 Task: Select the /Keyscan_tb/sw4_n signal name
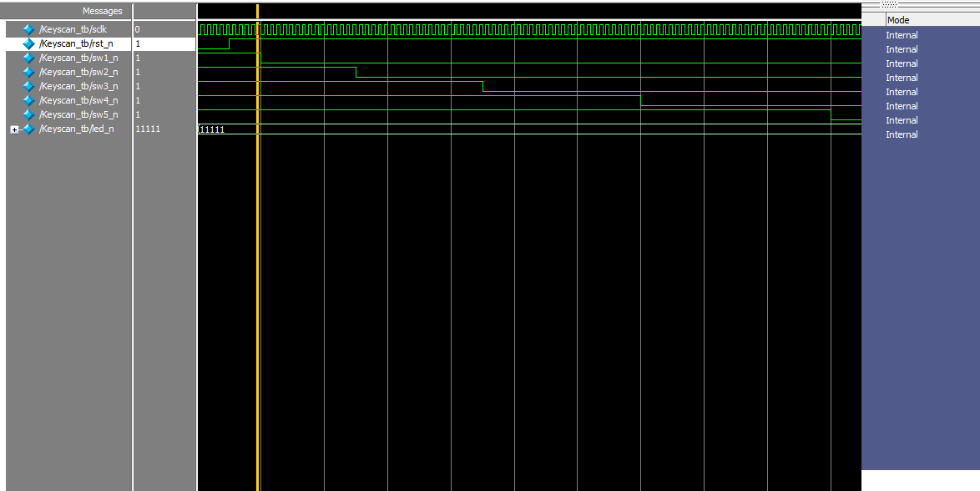(78, 101)
